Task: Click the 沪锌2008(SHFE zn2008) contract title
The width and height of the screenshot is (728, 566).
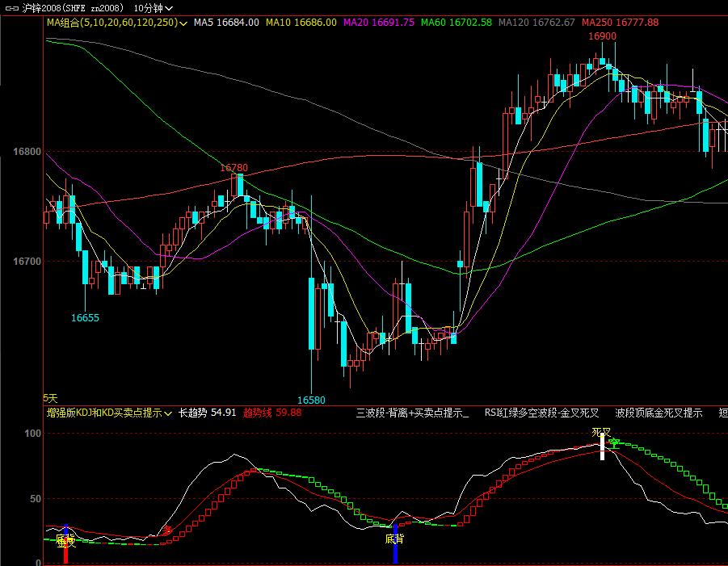Action: pos(73,8)
